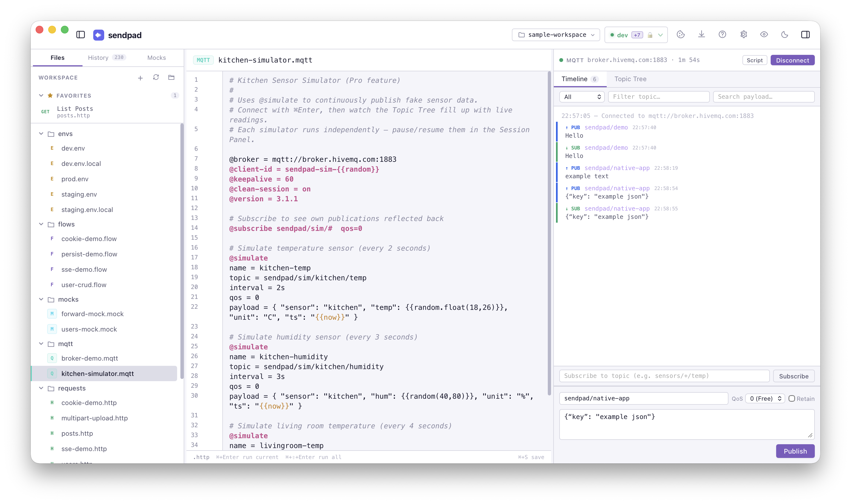
Task: Open the cookies icon in top toolbar
Action: [x=680, y=34]
